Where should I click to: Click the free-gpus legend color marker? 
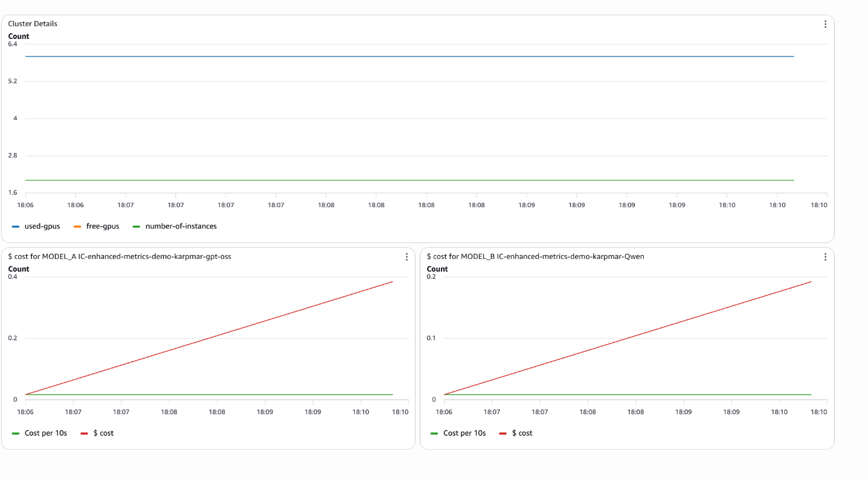pyautogui.click(x=77, y=225)
